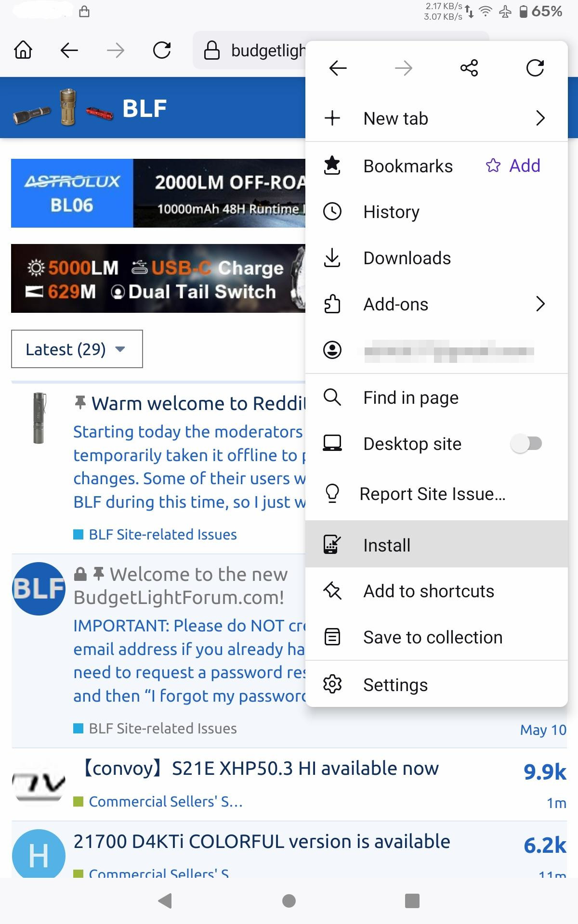This screenshot has width=578, height=924.
Task: Go back using the menu's back arrow
Action: 338,68
